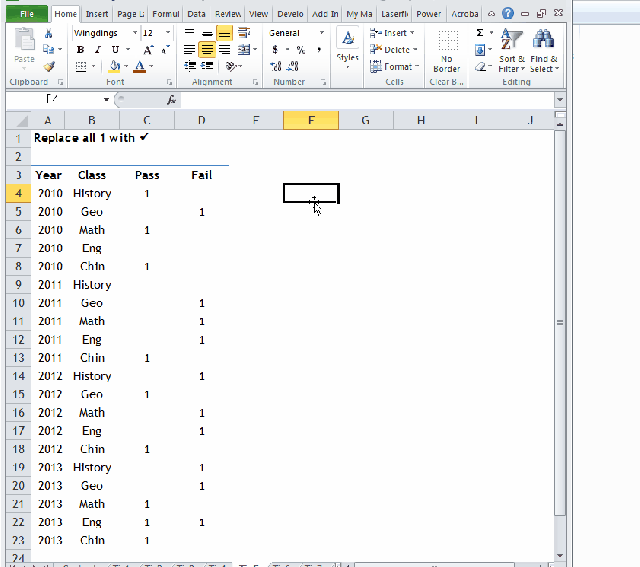Click the Insert Function fx icon

pos(171,99)
